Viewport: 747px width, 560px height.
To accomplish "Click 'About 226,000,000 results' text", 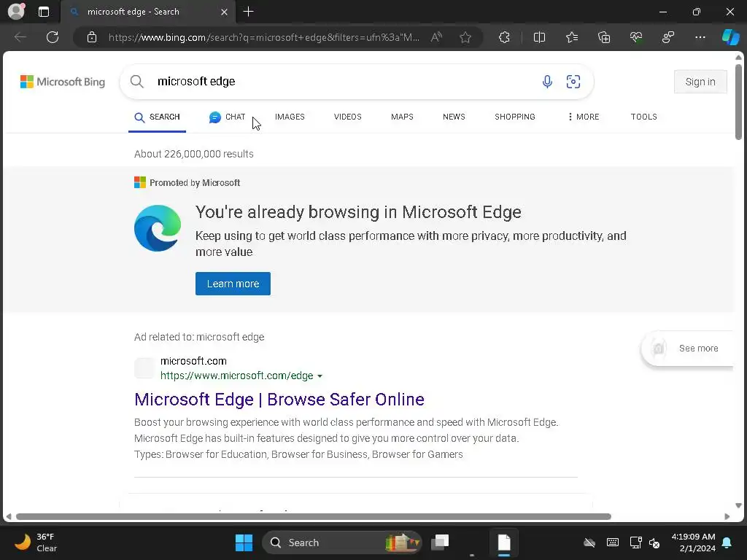I will (194, 154).
